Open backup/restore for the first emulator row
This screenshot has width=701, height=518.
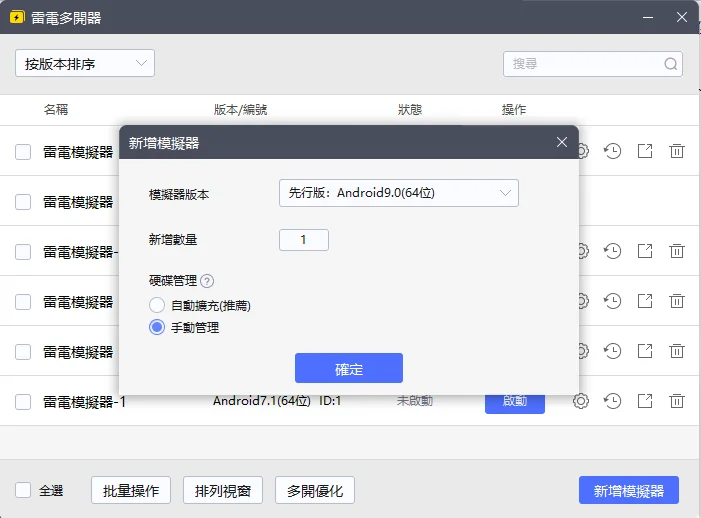(x=612, y=151)
